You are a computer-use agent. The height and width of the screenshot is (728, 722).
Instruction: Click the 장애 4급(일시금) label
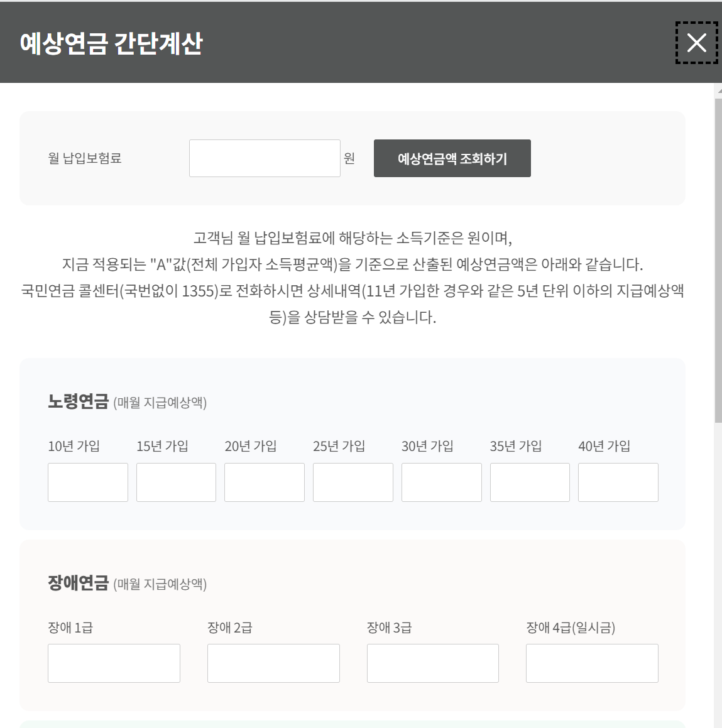[x=571, y=627]
